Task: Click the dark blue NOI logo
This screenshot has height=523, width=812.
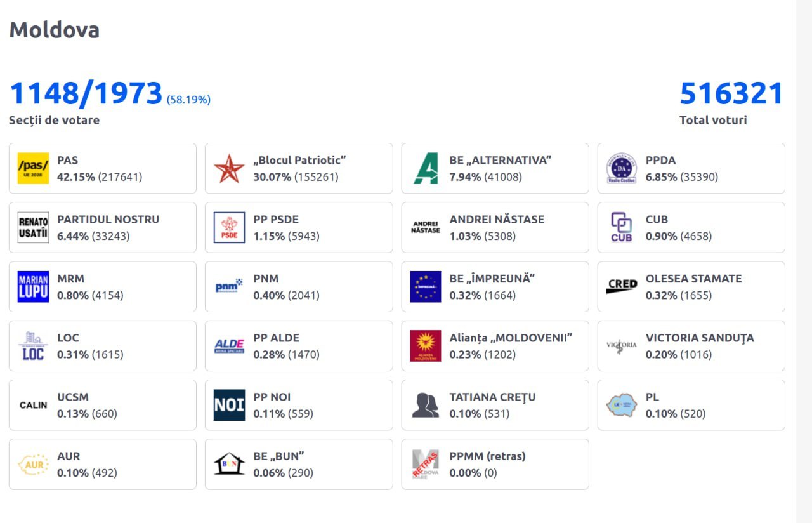Action: (229, 405)
